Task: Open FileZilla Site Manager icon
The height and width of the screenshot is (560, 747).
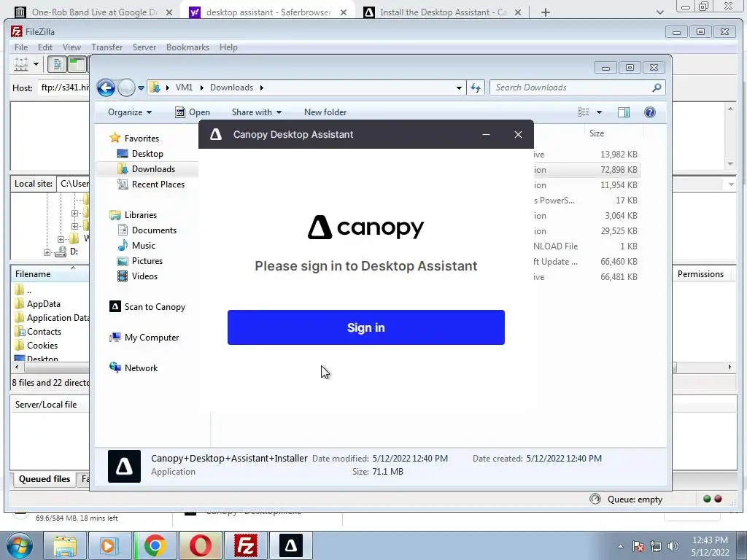Action: point(21,64)
